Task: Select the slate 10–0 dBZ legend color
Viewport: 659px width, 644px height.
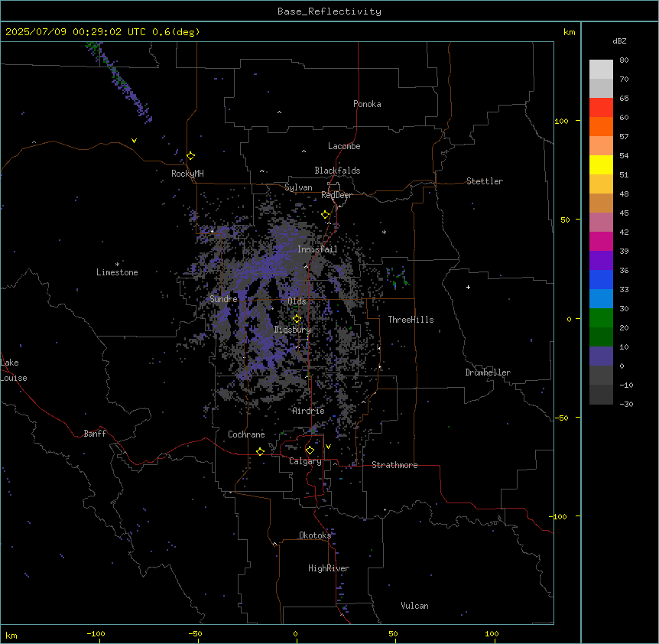Action: (601, 356)
